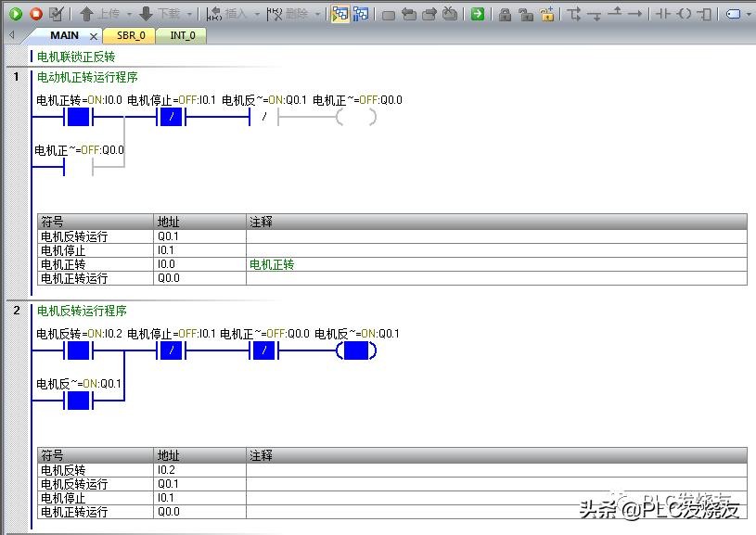
Task: Open the Download (下载) dropdown arrow
Action: 189,14
